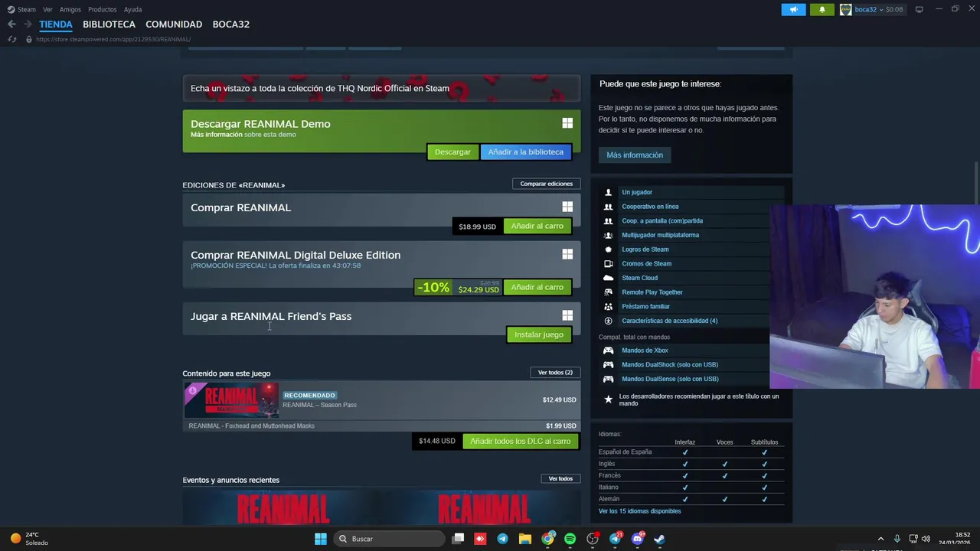
Task: Open the Productos menu
Action: point(103,9)
